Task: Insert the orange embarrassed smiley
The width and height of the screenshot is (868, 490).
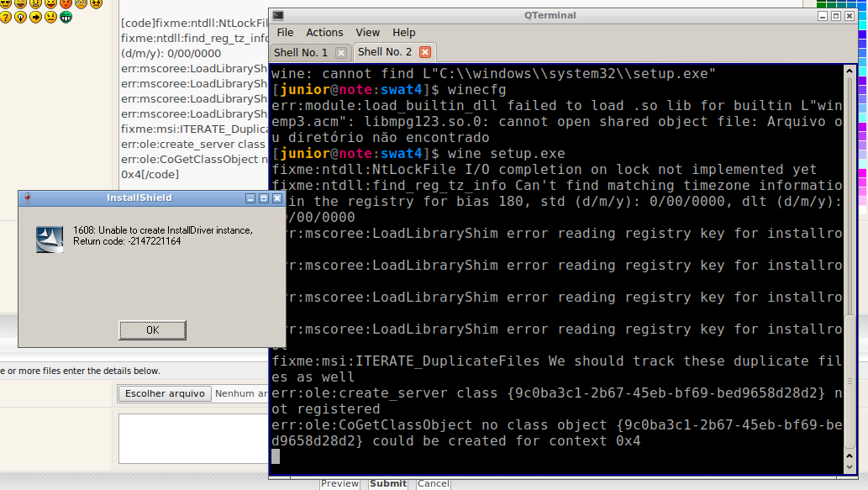Action: point(66,3)
